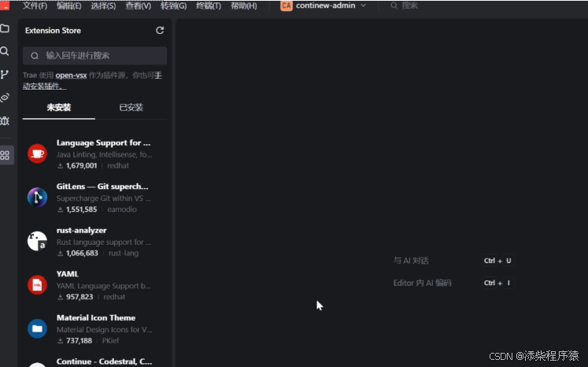Image resolution: width=588 pixels, height=367 pixels.
Task: Open the Extensions grid icon in sidebar
Action: (x=5, y=155)
